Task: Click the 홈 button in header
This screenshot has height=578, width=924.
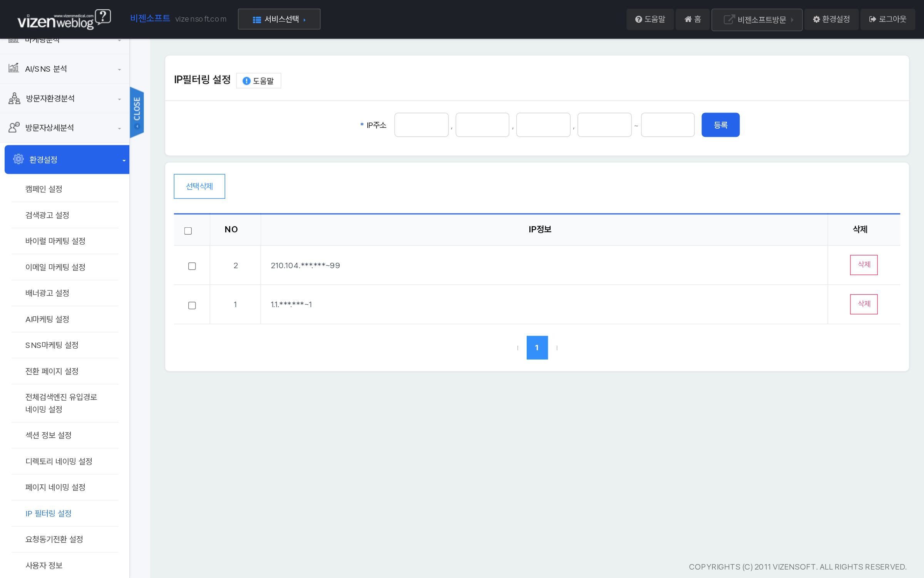Action: tap(693, 19)
